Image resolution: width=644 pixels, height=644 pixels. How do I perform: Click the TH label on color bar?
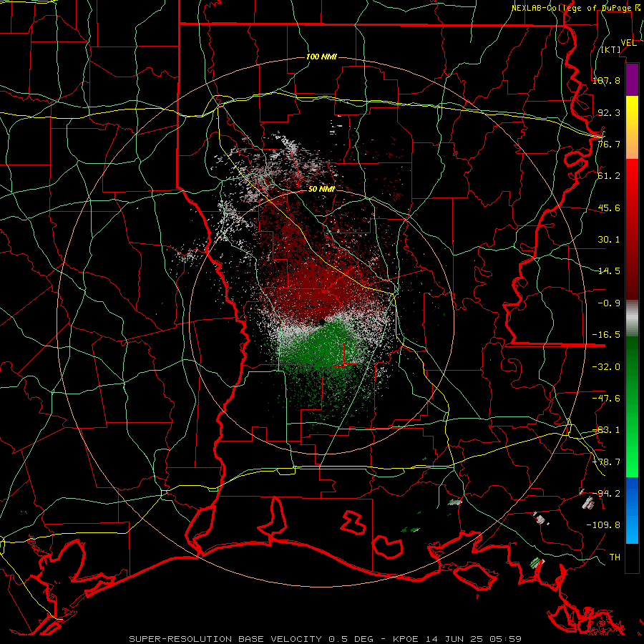point(615,557)
